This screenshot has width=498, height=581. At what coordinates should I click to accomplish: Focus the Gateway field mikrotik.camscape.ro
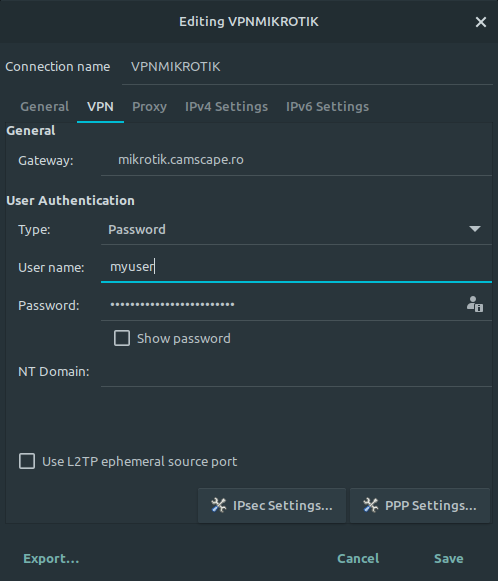tap(296, 160)
